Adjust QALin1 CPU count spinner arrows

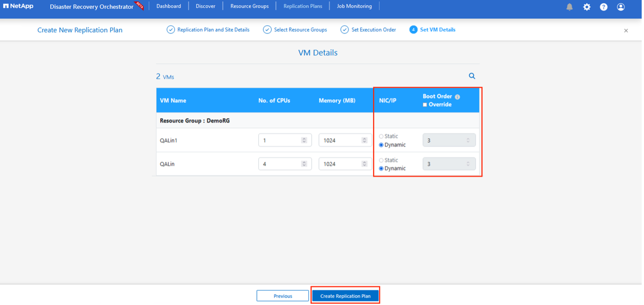click(x=304, y=140)
